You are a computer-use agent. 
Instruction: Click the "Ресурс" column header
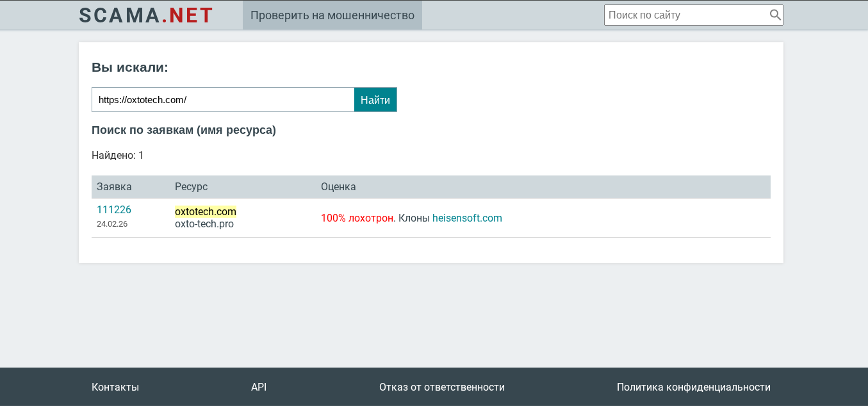click(191, 187)
